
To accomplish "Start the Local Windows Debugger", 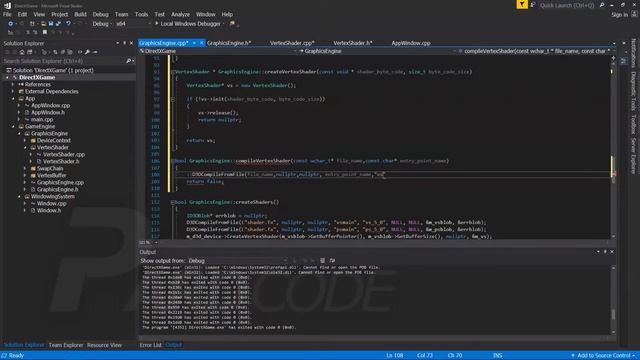I will point(188,24).
